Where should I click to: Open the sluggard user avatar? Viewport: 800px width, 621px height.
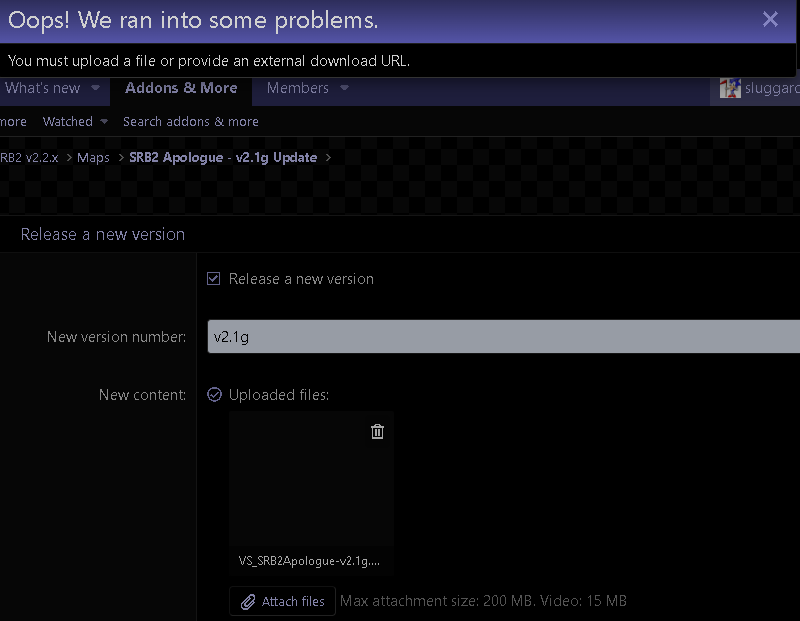click(730, 88)
